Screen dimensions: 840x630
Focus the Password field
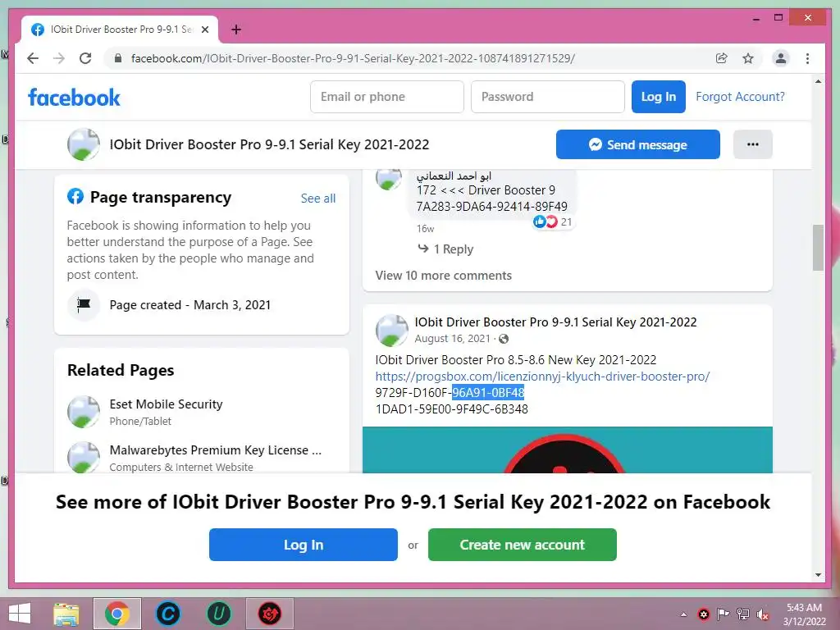(547, 97)
